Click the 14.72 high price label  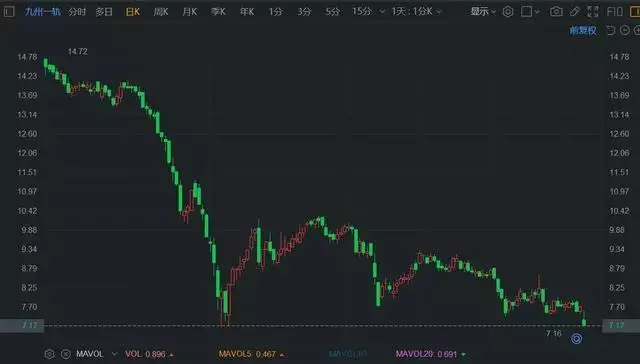tap(78, 51)
